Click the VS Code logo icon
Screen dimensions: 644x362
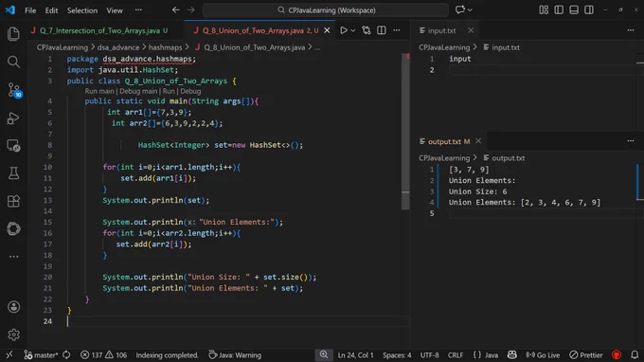pos(10,9)
